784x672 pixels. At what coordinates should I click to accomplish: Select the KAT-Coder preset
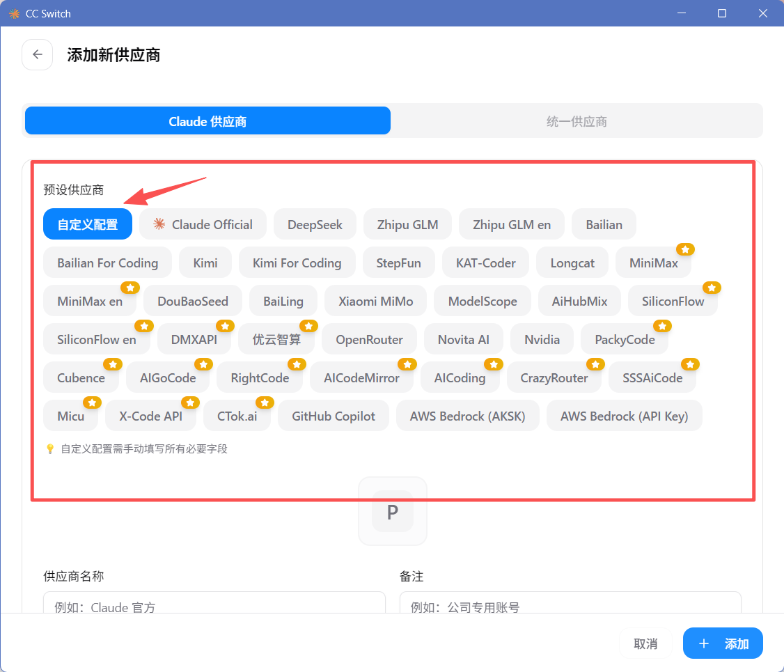[485, 263]
